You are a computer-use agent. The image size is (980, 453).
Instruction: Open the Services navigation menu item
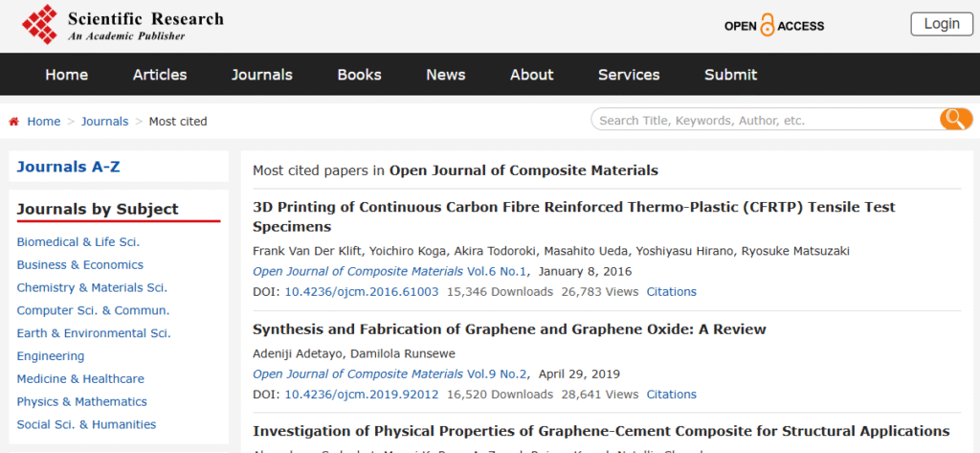pos(629,75)
